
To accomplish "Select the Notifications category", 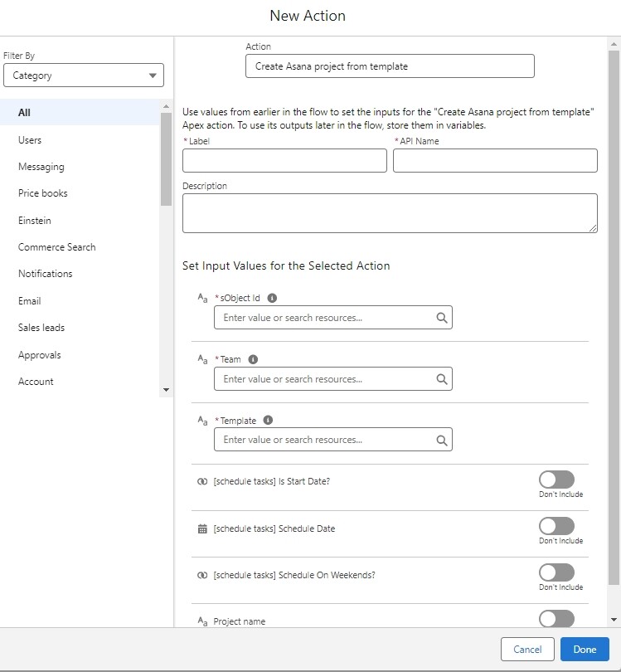I will point(80,274).
